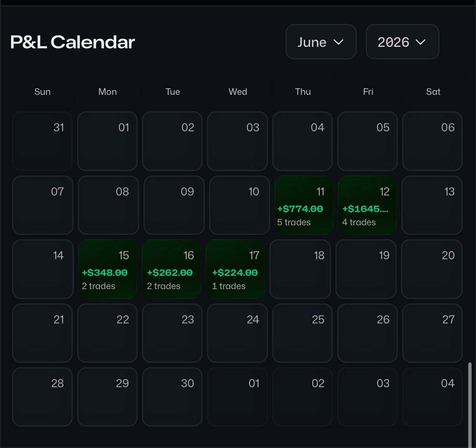Select the day 30 calendar cell

[172, 397]
